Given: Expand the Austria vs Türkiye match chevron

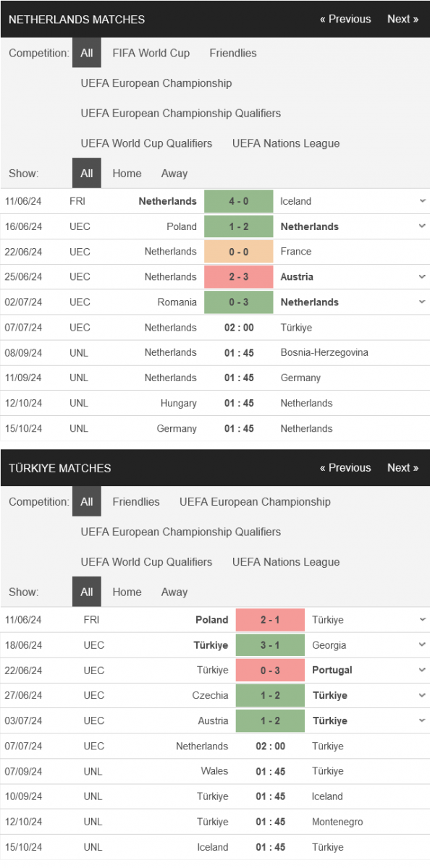Looking at the screenshot, I should pos(422,720).
